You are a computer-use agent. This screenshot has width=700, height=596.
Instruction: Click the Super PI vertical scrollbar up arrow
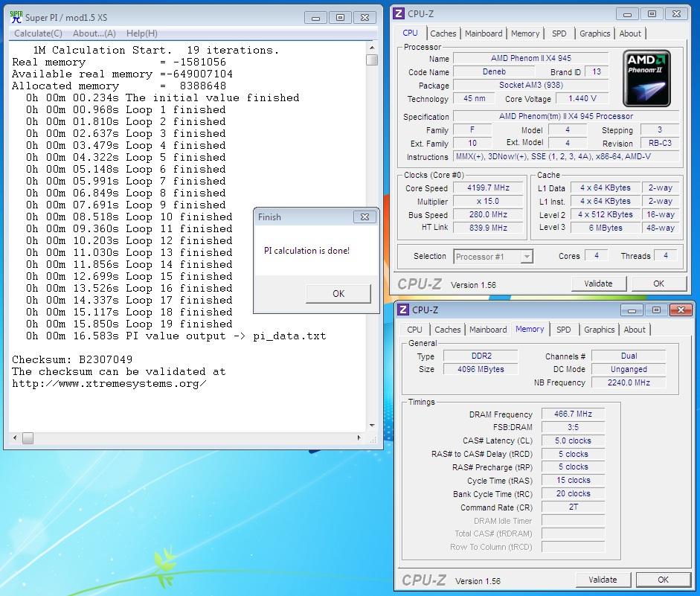(372, 48)
